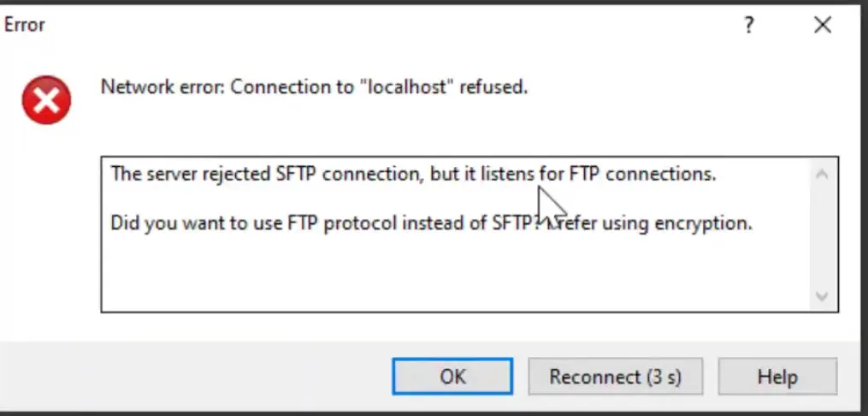Viewport: 868px width, 416px height.
Task: Click the word 'refused' in the headline
Action: [493, 87]
